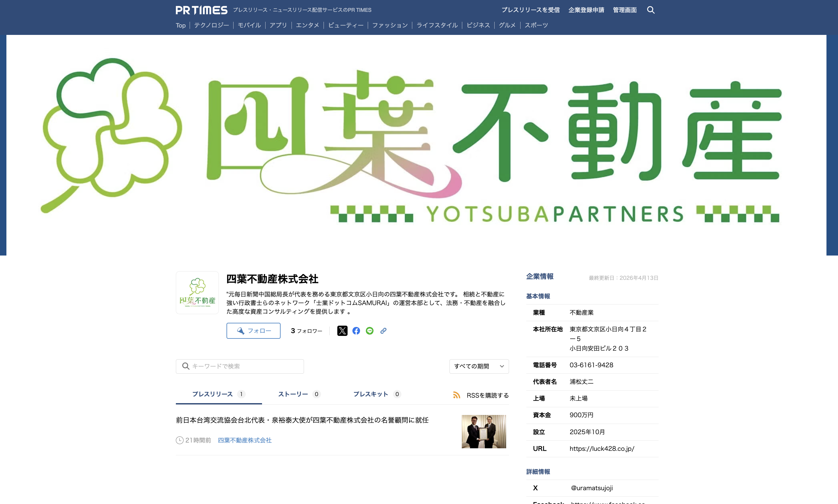Click the follow icon inside フォロー button
The width and height of the screenshot is (838, 504).
tap(241, 330)
